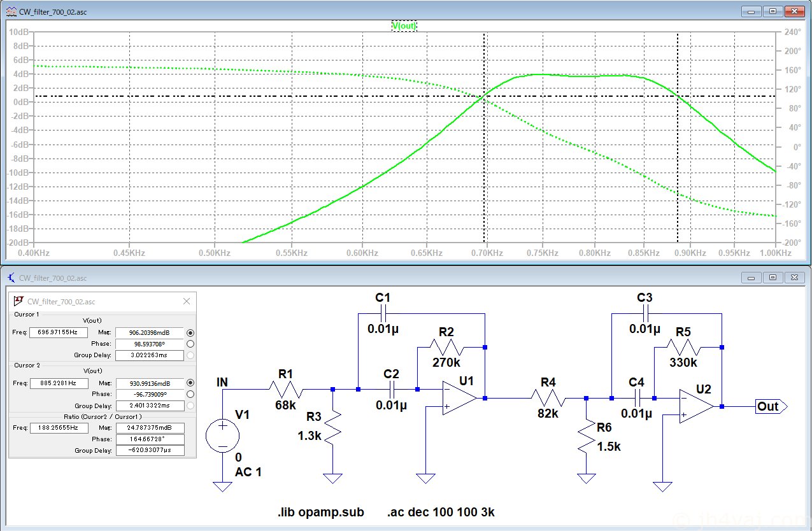Screen dimensions: 812x531
Task: Click the ground symbol below R3
Action: point(332,478)
